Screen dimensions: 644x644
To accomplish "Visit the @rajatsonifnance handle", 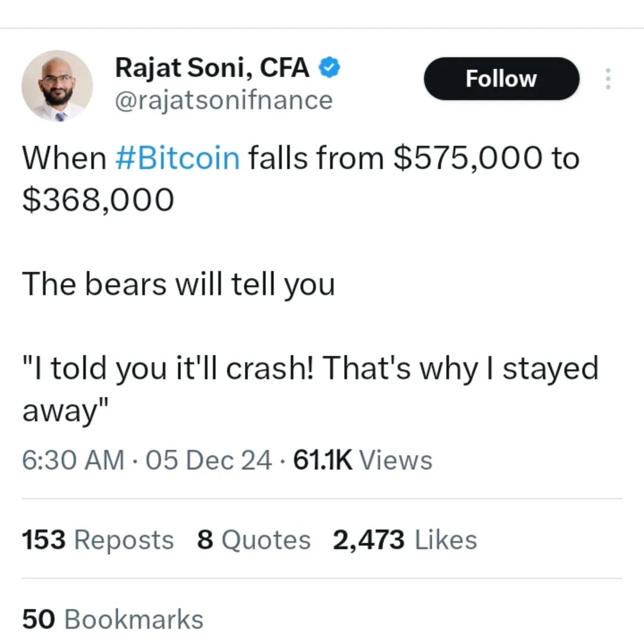I will click(224, 101).
